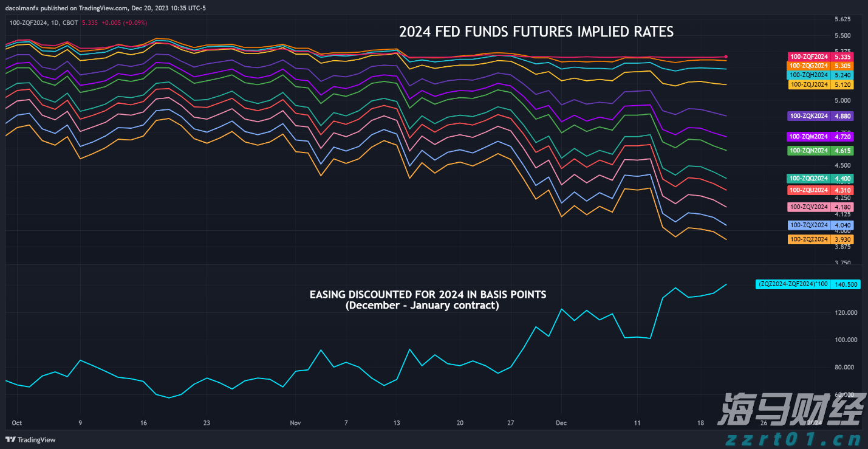Screen dimensions: 868x449
Task: Click the TradingView logo icon
Action: [10, 439]
